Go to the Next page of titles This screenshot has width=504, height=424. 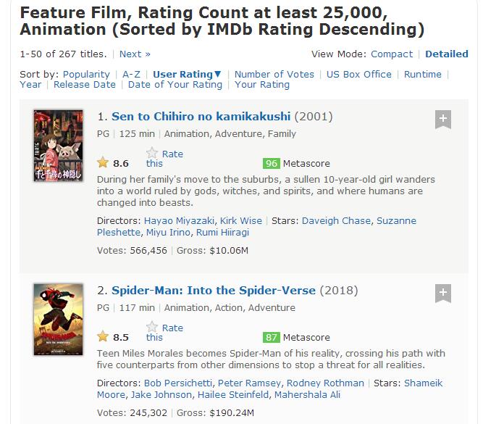click(135, 54)
